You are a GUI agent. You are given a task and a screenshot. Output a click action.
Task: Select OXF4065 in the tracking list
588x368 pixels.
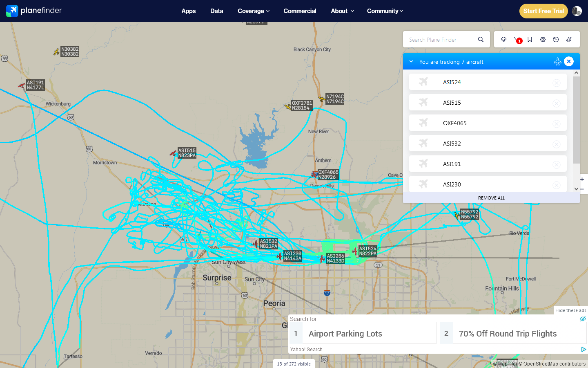pyautogui.click(x=488, y=123)
